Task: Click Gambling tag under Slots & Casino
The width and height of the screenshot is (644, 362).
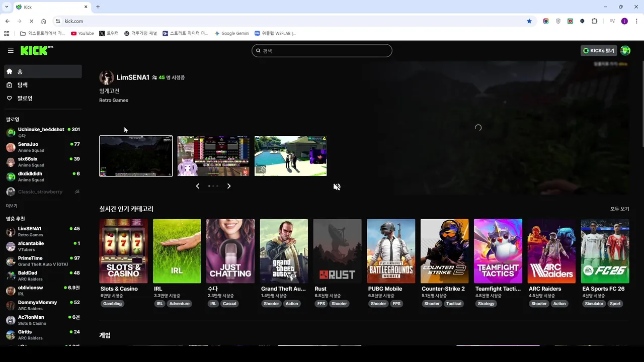Action: point(112,304)
